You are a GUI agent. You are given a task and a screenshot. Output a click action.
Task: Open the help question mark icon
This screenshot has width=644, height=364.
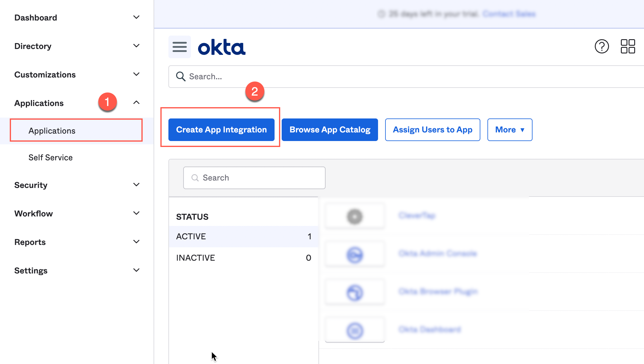tap(602, 46)
